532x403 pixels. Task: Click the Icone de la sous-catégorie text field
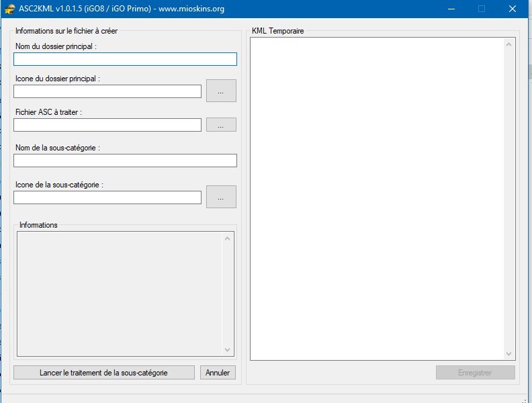coord(107,197)
